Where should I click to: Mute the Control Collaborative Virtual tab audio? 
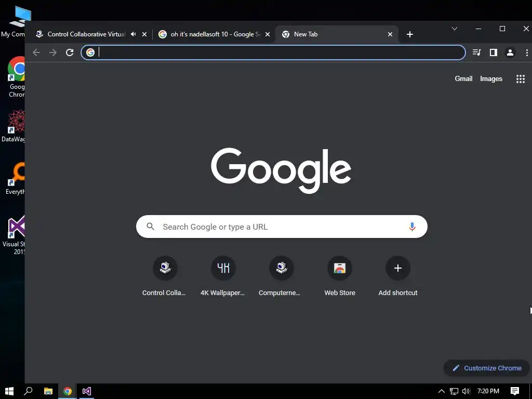[x=134, y=34]
